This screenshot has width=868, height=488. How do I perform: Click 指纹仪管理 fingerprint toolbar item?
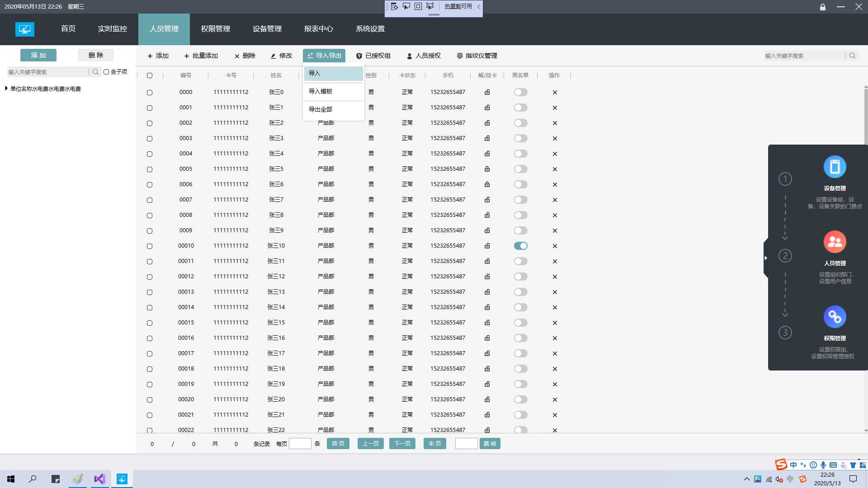point(477,56)
